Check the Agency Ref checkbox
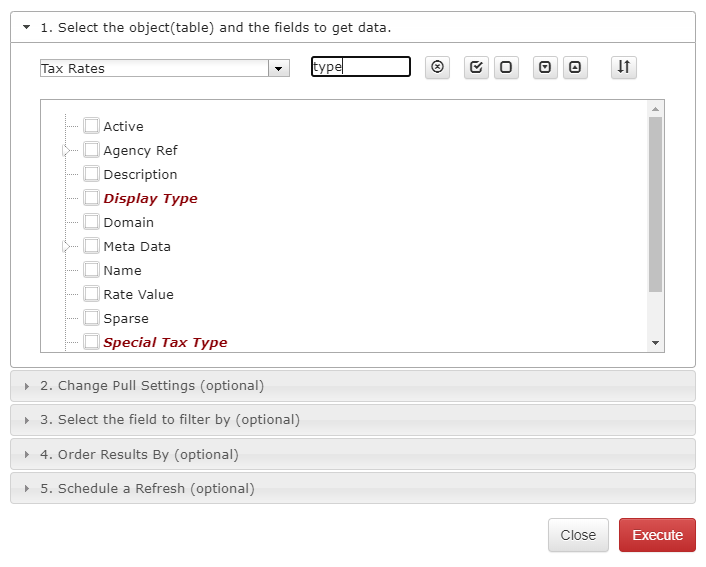 point(91,150)
